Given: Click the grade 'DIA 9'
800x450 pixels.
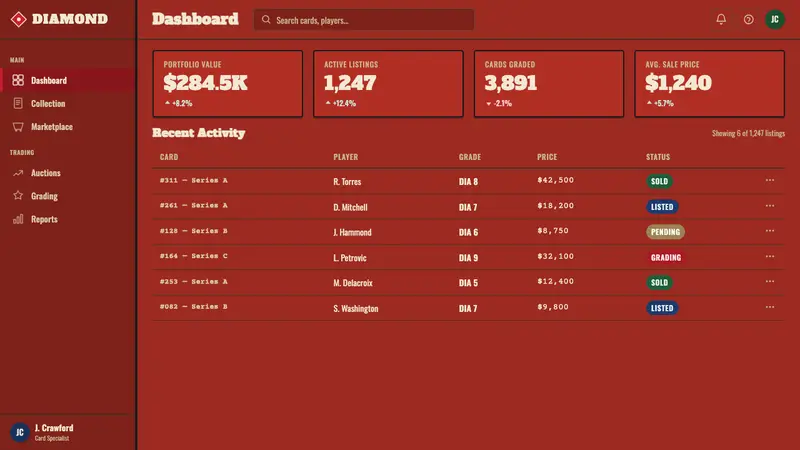Looking at the screenshot, I should coord(468,258).
